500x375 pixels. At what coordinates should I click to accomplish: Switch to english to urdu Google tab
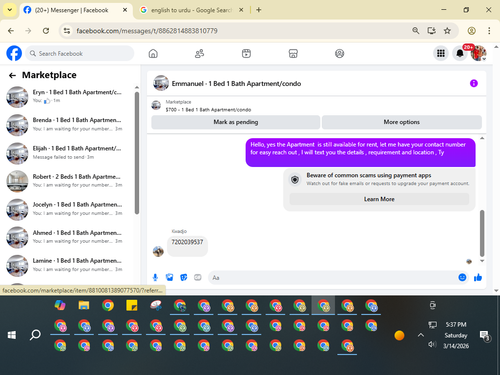click(191, 10)
